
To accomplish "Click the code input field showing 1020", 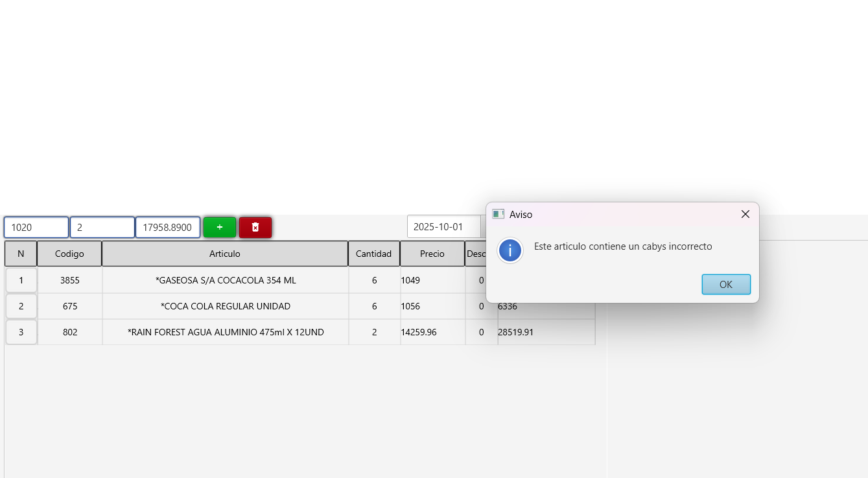I will coord(36,227).
